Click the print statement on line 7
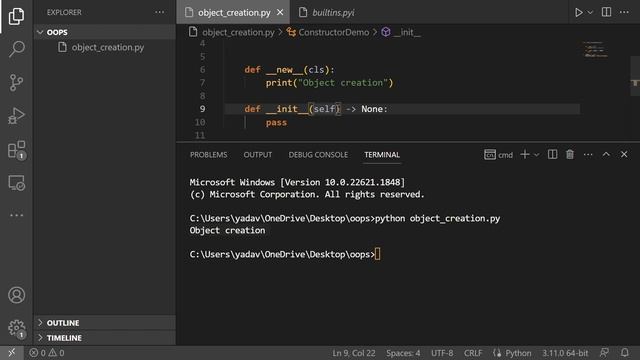This screenshot has height=360, width=640. point(329,83)
